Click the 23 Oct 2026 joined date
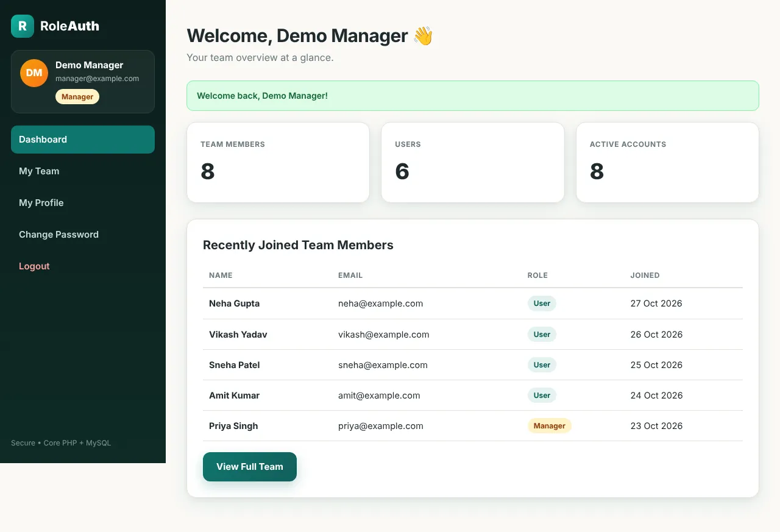This screenshot has width=780, height=532. [x=656, y=426]
